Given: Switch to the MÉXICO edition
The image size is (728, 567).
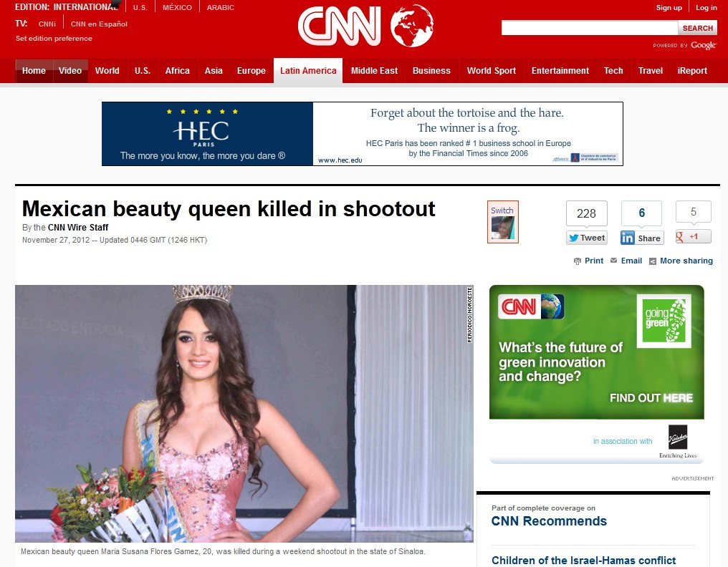Looking at the screenshot, I should (177, 8).
